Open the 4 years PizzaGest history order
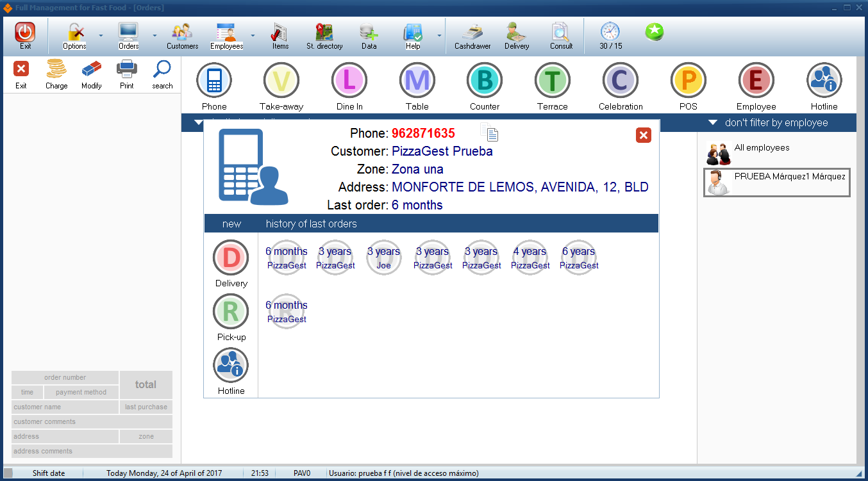Image resolution: width=868 pixels, height=481 pixels. (530, 257)
